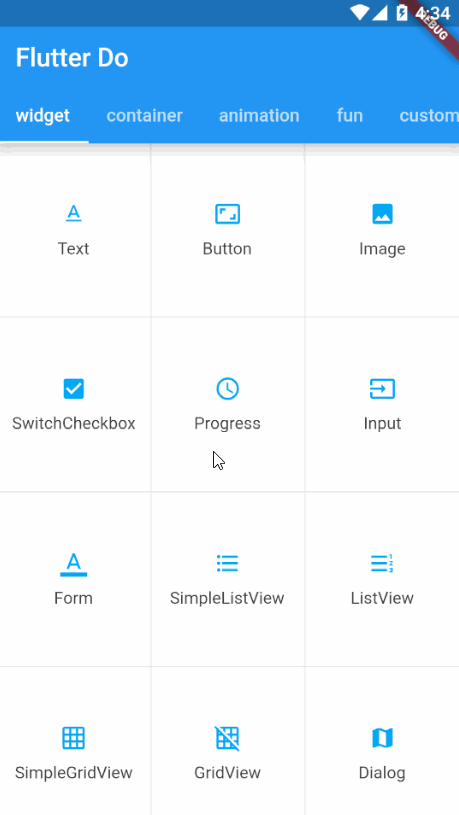Open the GridView crossed grid icon

(227, 738)
